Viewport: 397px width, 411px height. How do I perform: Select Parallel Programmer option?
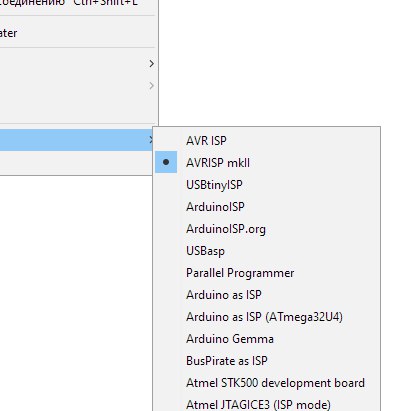click(x=266, y=272)
